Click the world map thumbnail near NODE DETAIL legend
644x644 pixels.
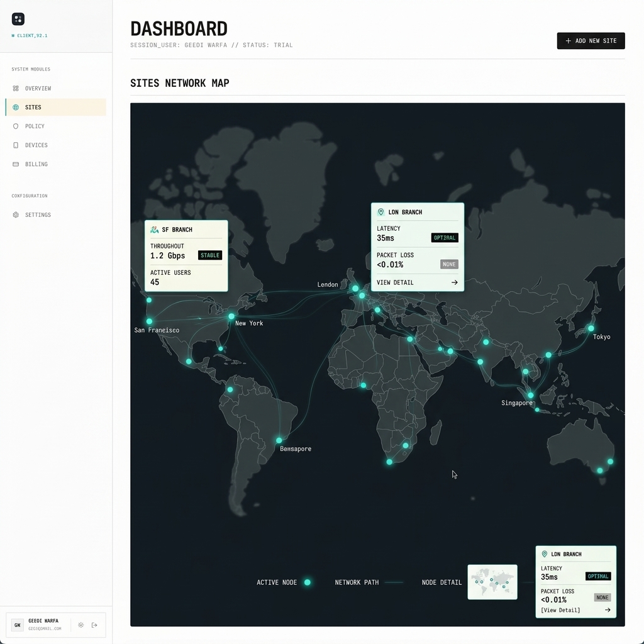[492, 582]
